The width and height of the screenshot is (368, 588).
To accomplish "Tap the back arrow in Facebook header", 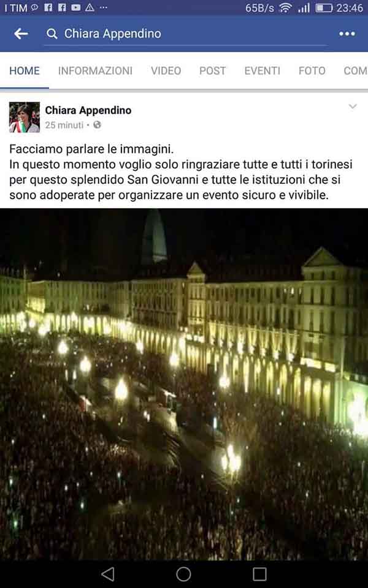I will [x=21, y=34].
